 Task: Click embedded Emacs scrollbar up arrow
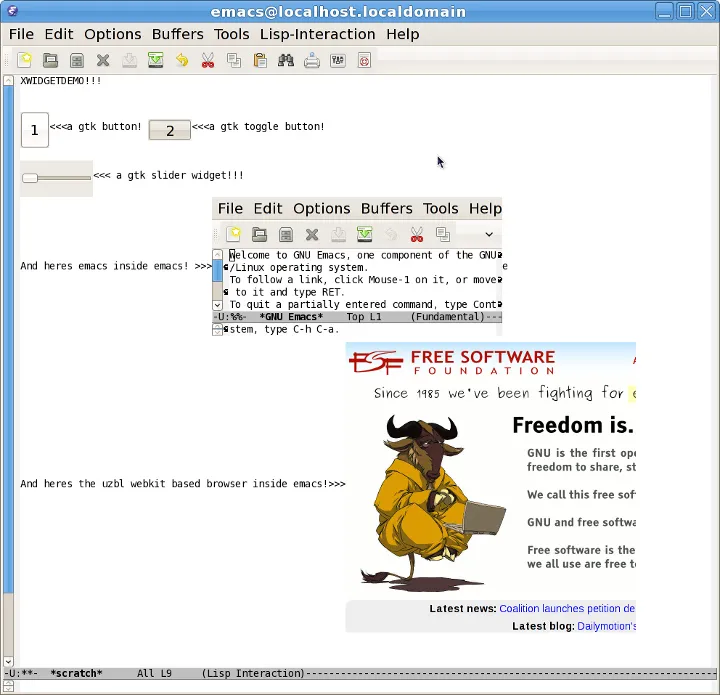click(217, 255)
